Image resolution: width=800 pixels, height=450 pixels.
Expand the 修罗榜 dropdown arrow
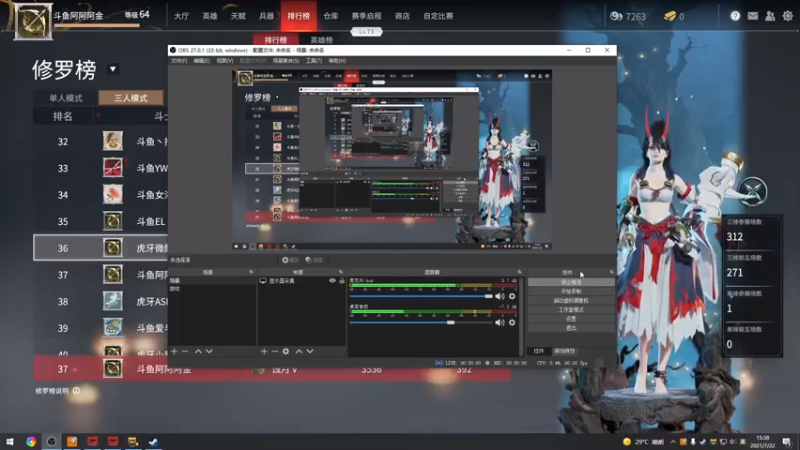pyautogui.click(x=113, y=69)
